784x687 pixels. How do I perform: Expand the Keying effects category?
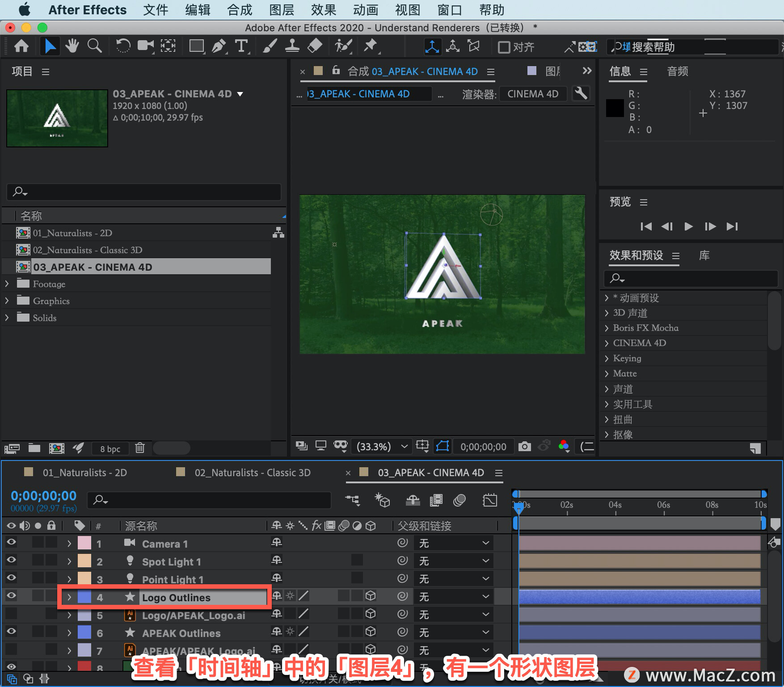point(607,358)
